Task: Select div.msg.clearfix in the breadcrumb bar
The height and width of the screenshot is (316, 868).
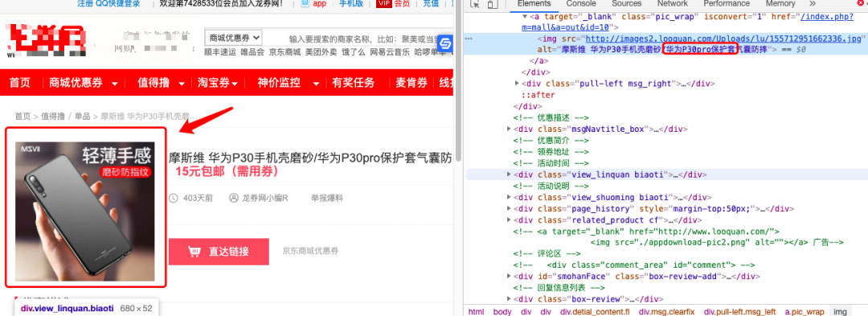Action: point(666,311)
